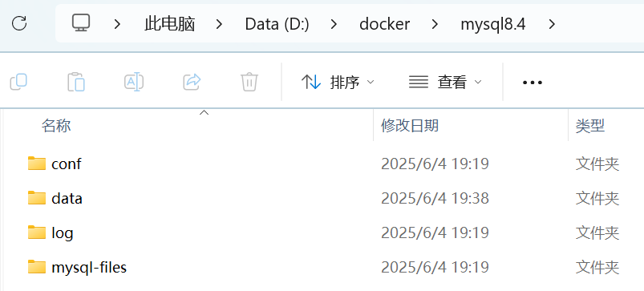
Task: Click the share icon in toolbar
Action: point(192,82)
